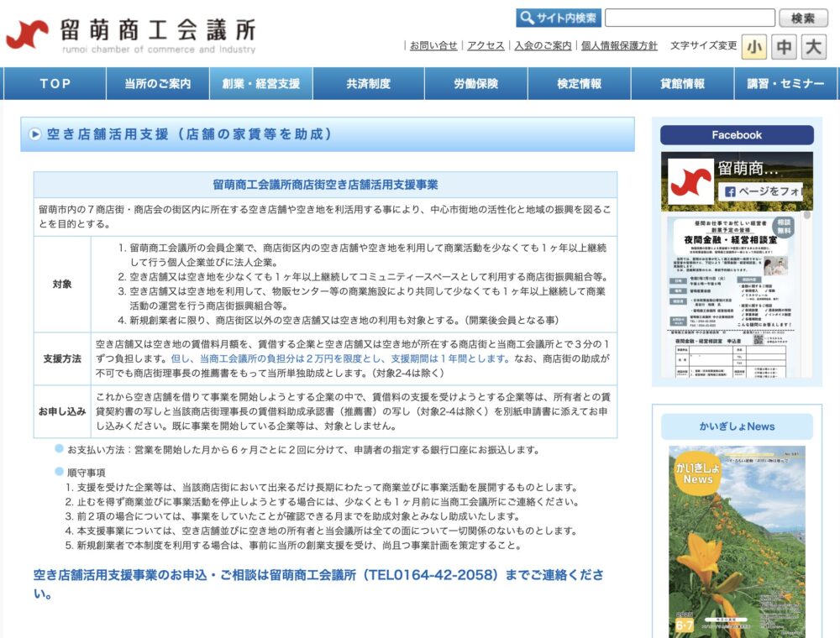This screenshot has height=638, width=840.
Task: Click the Rumoi Chamber logo icon
Action: (27, 35)
